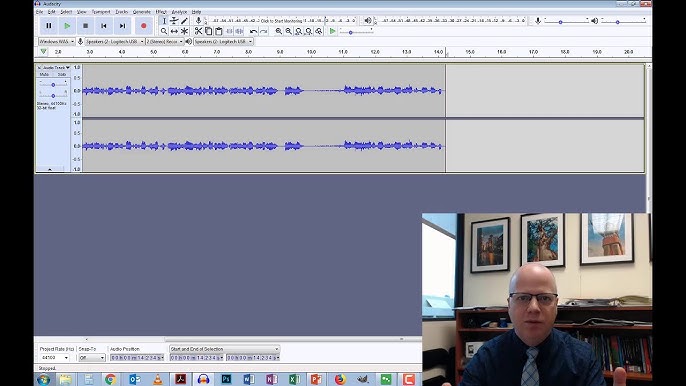Open the Analyze menu
Screen dimensions: 686x386
[x=179, y=12]
